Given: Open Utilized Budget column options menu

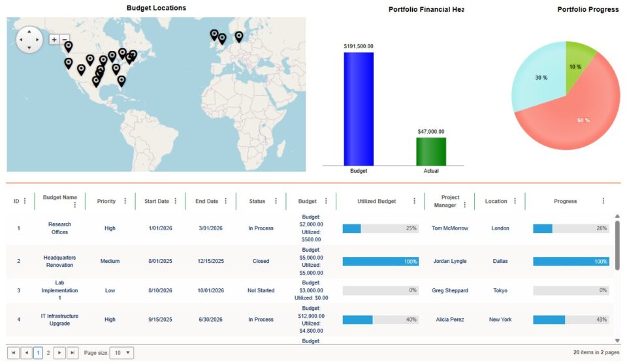Looking at the screenshot, I should 414,202.
